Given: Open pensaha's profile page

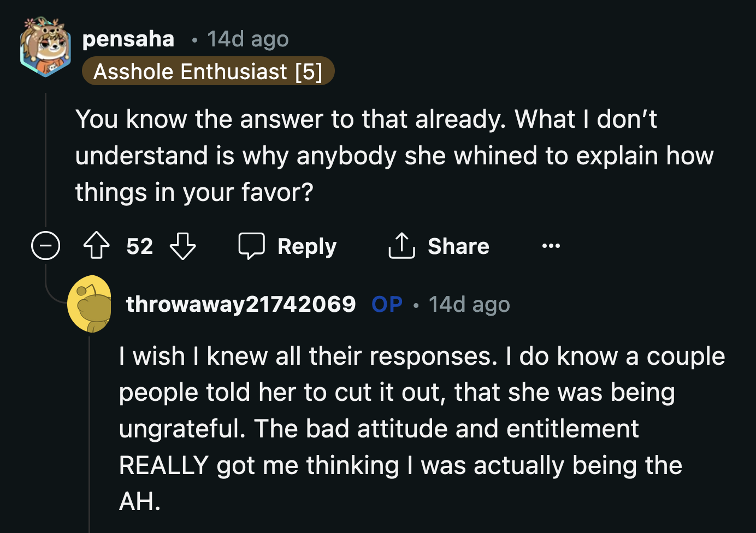Looking at the screenshot, I should 128,38.
